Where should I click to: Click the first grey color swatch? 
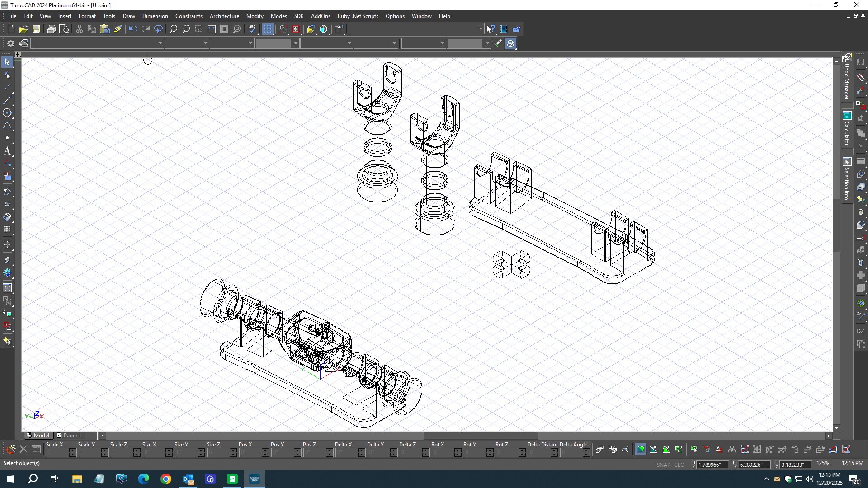[x=274, y=43]
